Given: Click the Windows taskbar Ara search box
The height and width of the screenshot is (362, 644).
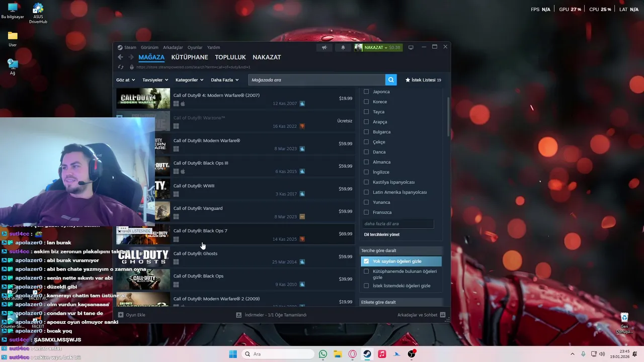Looking at the screenshot, I should click(x=277, y=354).
